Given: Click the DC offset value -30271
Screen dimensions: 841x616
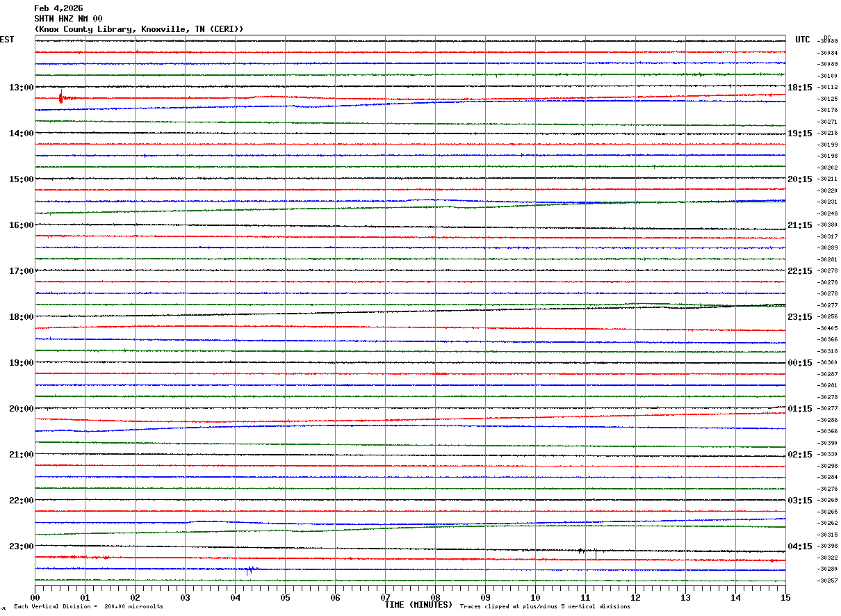Looking at the screenshot, I should [x=828, y=122].
